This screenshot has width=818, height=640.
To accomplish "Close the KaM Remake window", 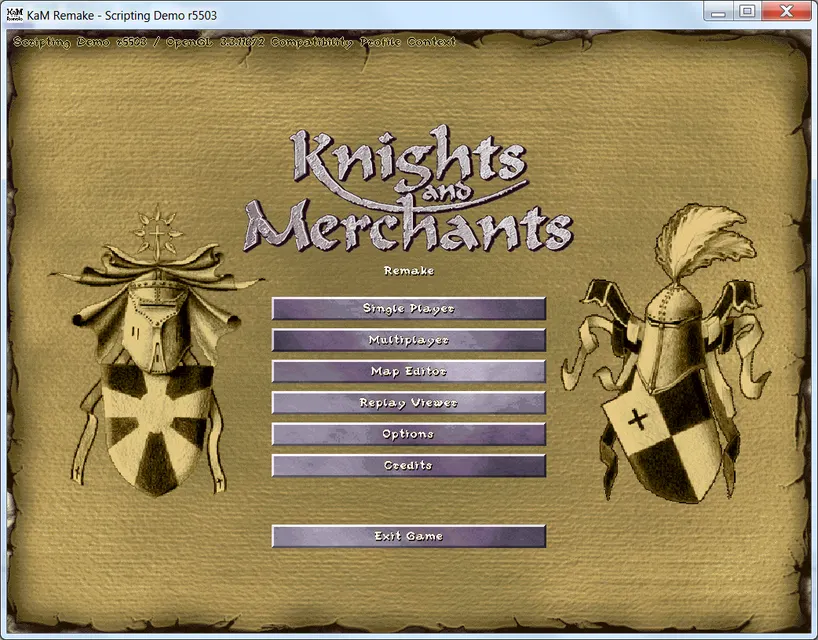I will [786, 11].
